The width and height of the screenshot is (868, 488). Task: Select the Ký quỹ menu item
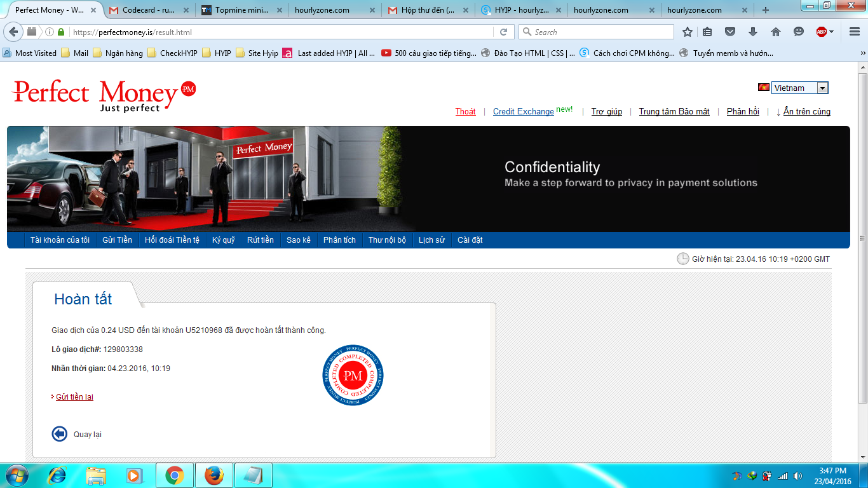coord(224,240)
